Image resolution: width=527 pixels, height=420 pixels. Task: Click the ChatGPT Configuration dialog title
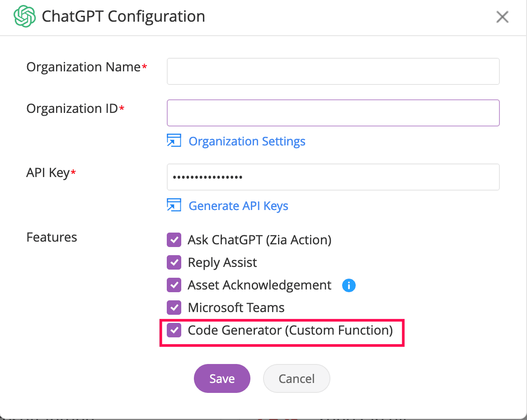pyautogui.click(x=123, y=17)
